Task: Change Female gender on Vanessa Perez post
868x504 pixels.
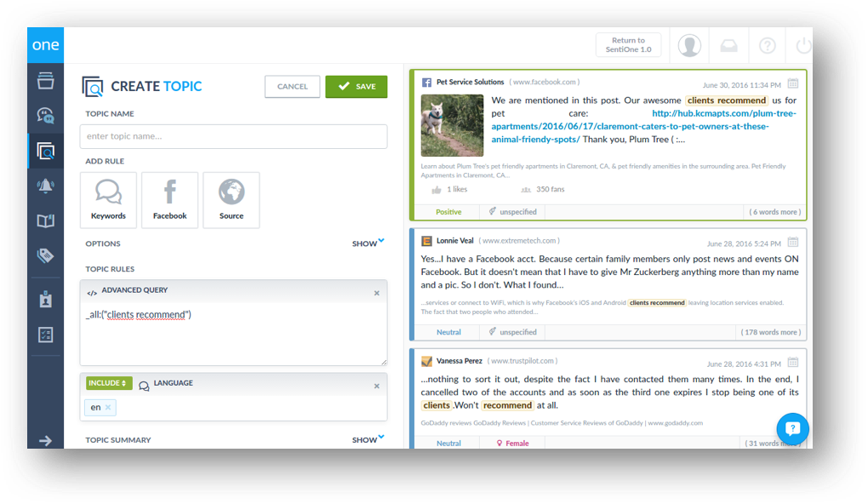Action: click(512, 443)
